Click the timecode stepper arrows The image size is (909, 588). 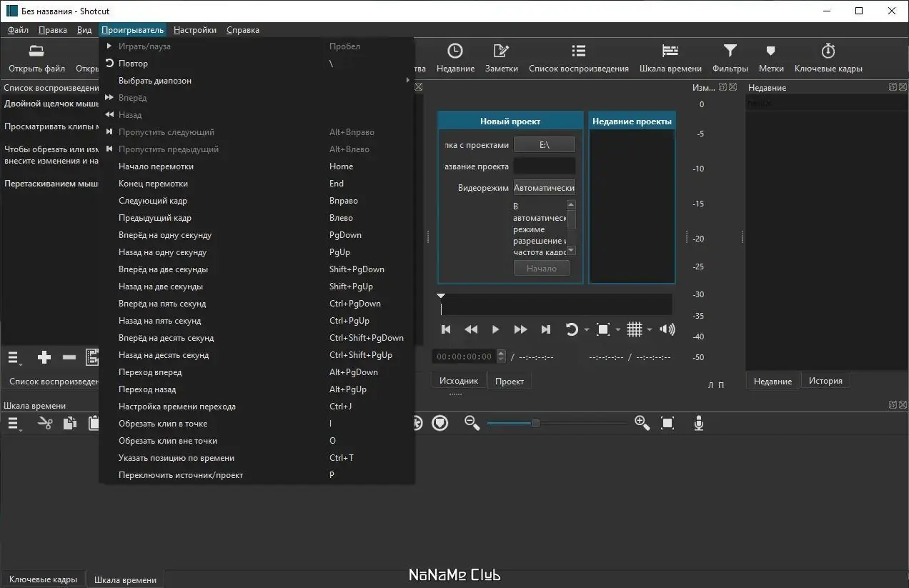501,357
